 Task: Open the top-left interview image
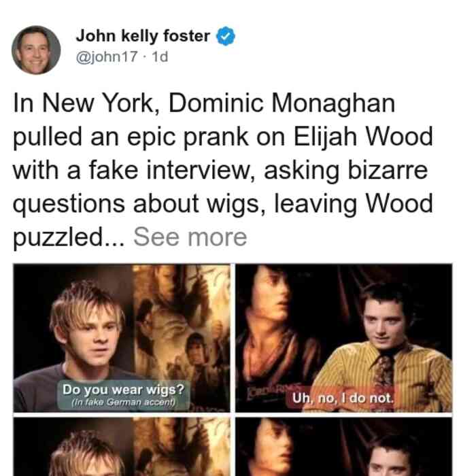point(122,338)
